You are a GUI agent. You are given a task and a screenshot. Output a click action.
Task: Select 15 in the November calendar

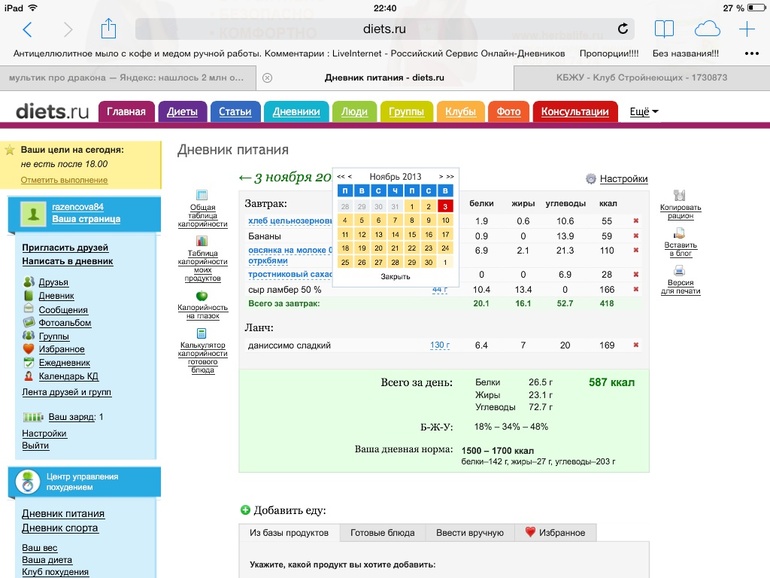tap(412, 234)
